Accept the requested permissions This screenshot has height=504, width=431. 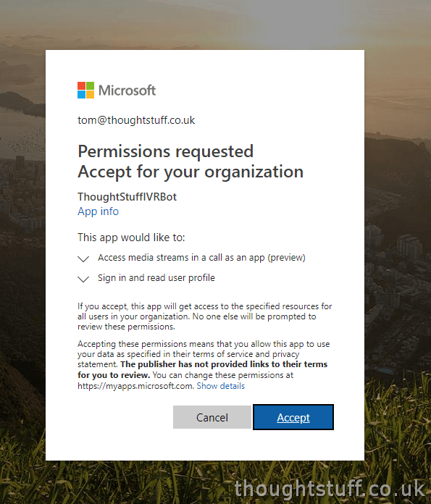293,417
